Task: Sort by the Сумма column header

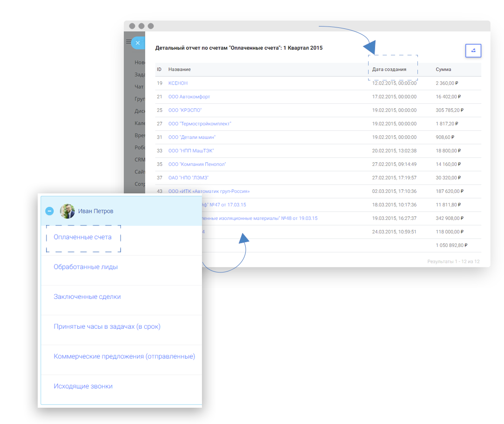Action: [x=443, y=69]
